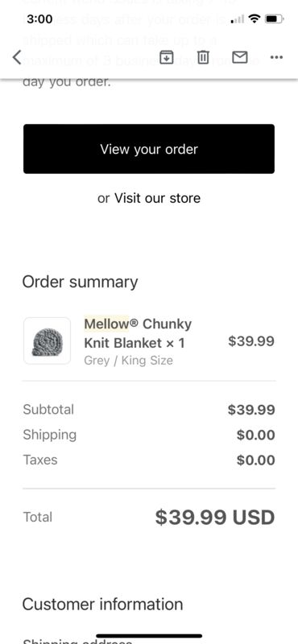Open the three-dot more options menu

[x=276, y=57]
